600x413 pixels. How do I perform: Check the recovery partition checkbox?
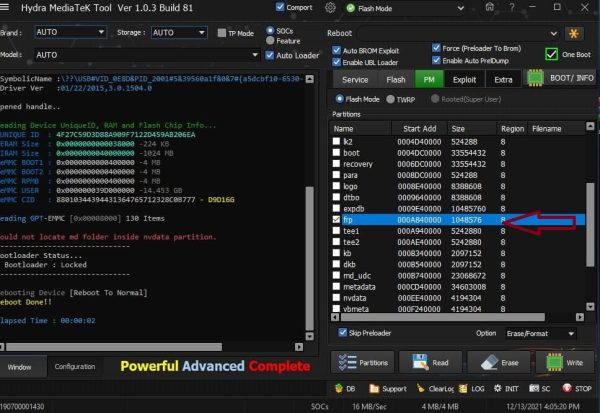(336, 163)
